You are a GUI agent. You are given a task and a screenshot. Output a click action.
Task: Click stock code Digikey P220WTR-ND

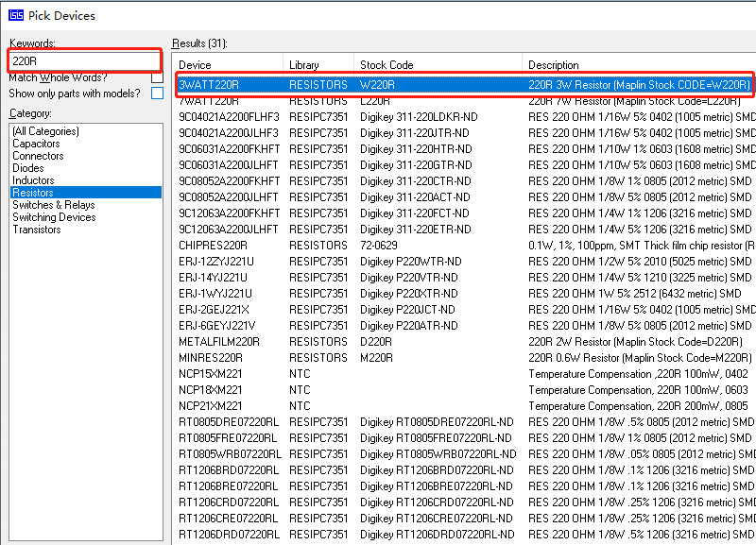(x=411, y=262)
